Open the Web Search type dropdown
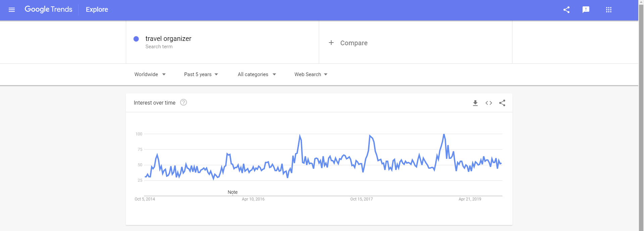Viewport: 644px width, 231px height. 311,74
